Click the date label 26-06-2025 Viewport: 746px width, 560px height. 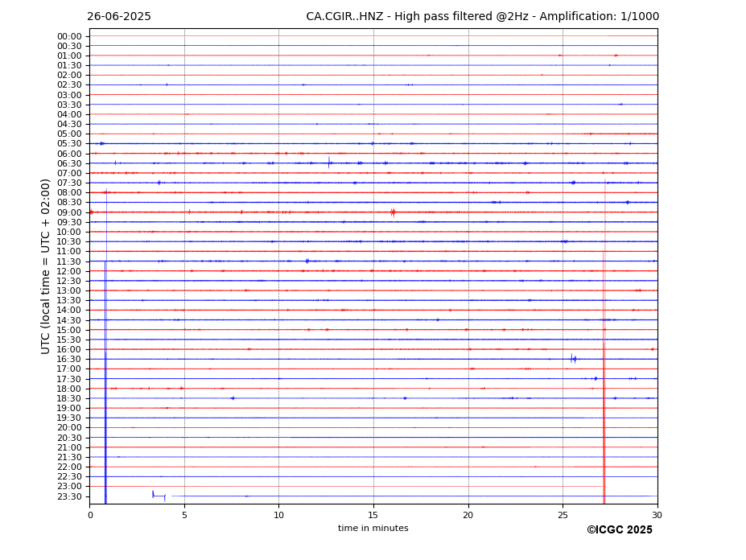click(x=119, y=17)
